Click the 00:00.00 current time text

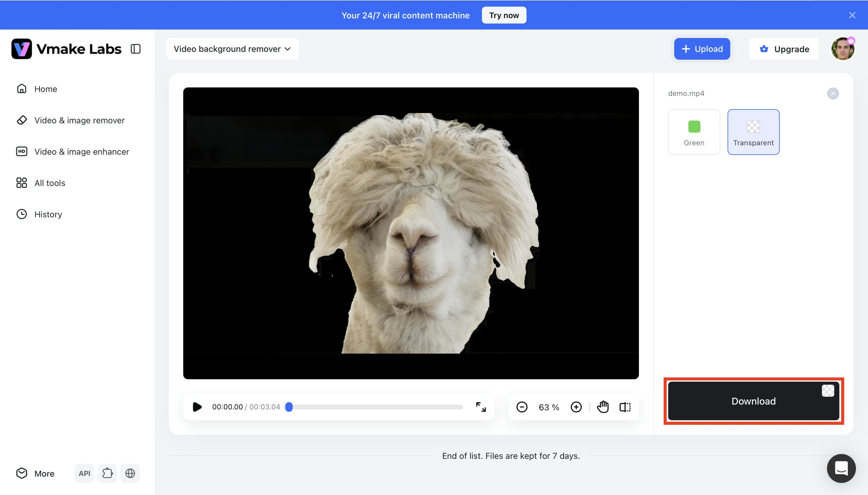227,407
